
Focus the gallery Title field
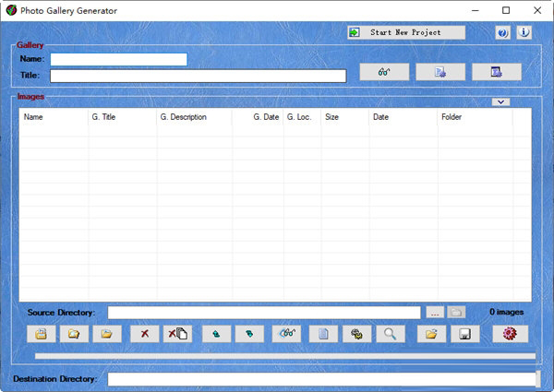click(198, 76)
